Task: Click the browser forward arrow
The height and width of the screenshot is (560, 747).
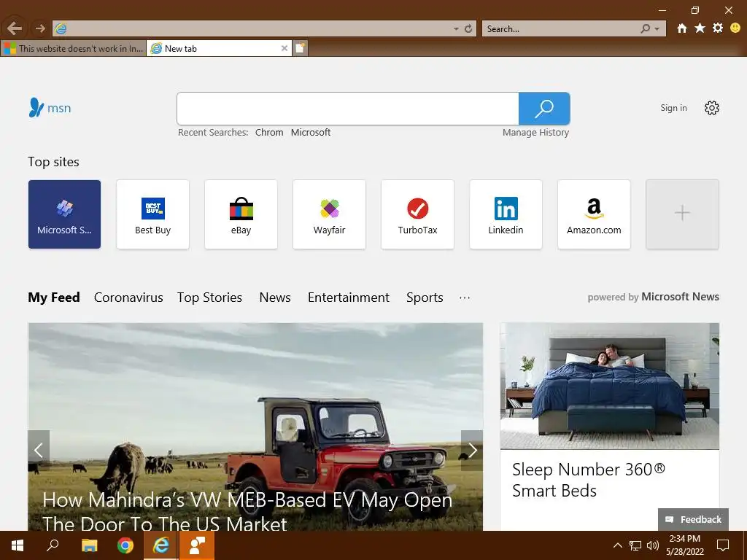Action: 40,28
